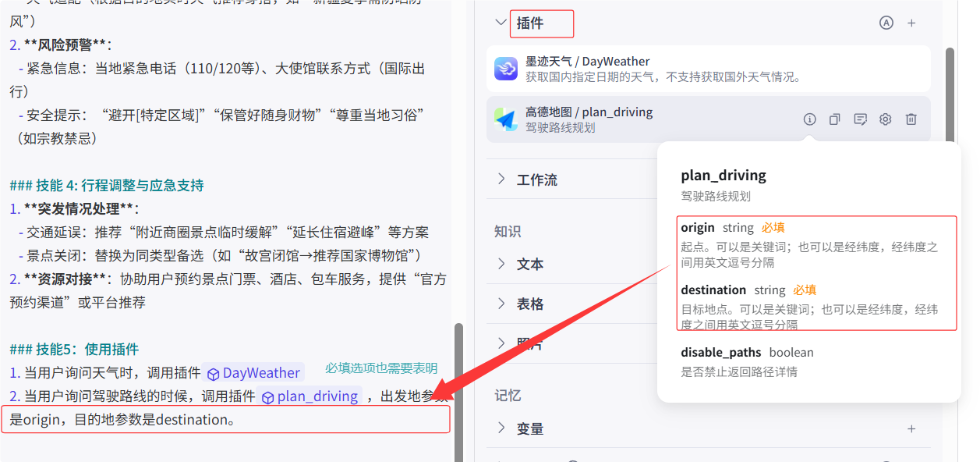Duplicate the plan_driving plugin entry

coord(835,119)
